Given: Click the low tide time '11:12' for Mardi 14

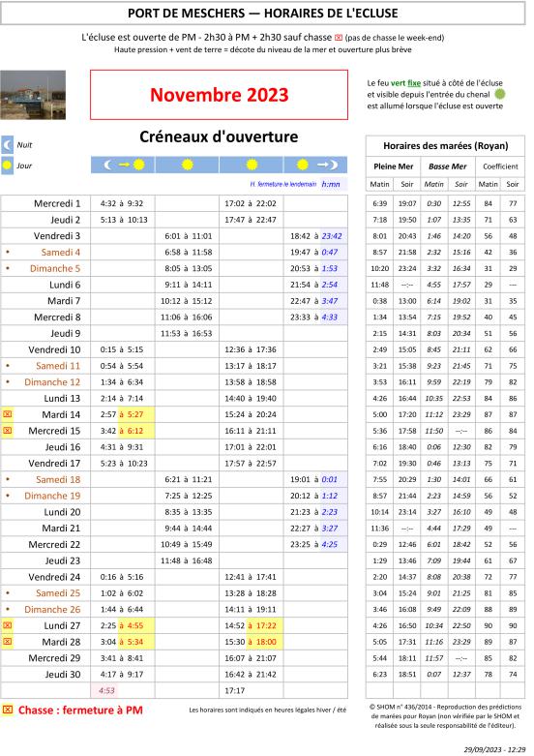Looking at the screenshot, I should click(x=433, y=414).
